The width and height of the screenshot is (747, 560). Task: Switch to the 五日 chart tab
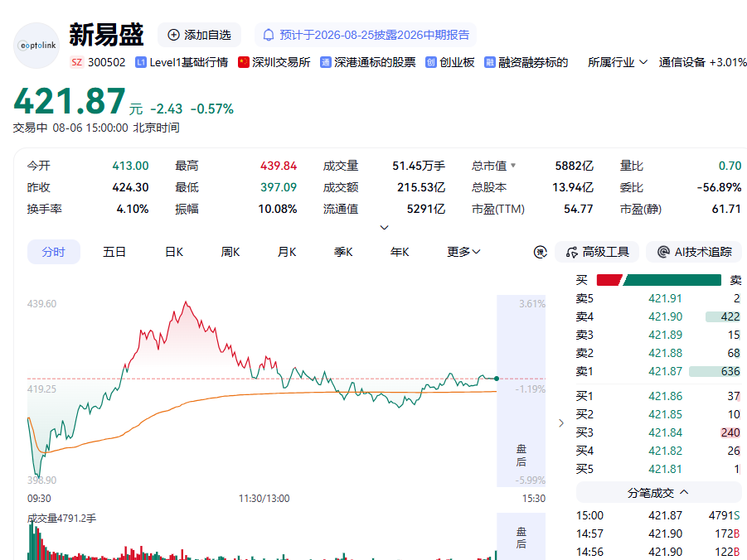pyautogui.click(x=114, y=252)
